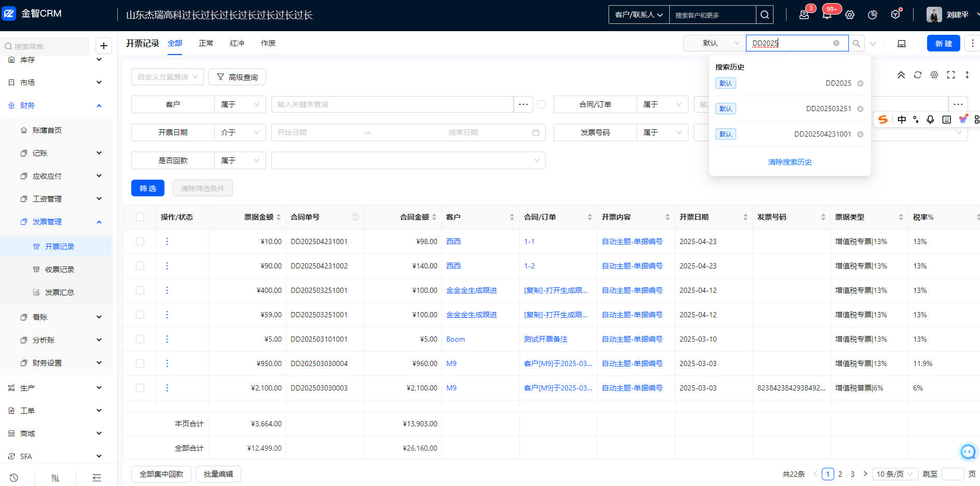Screen dimensions: 980x486
Task: Switch to the 红冲 tab
Action: tap(237, 43)
